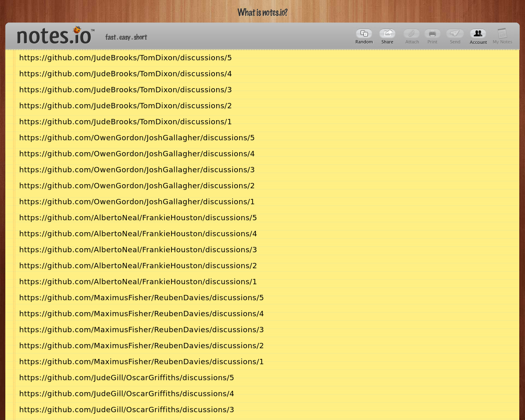Click the Send paper plane icon
Image resolution: width=525 pixels, height=420 pixels.
coord(455,34)
